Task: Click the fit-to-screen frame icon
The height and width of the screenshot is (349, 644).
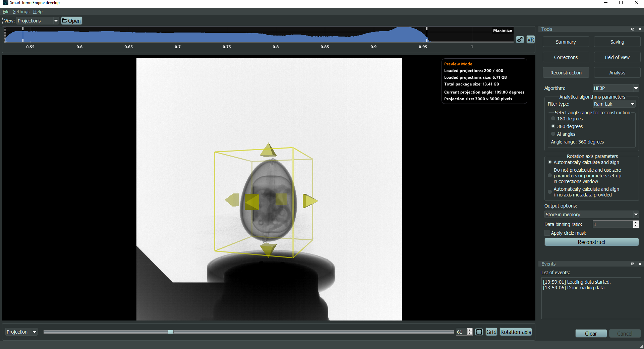Action: click(479, 332)
